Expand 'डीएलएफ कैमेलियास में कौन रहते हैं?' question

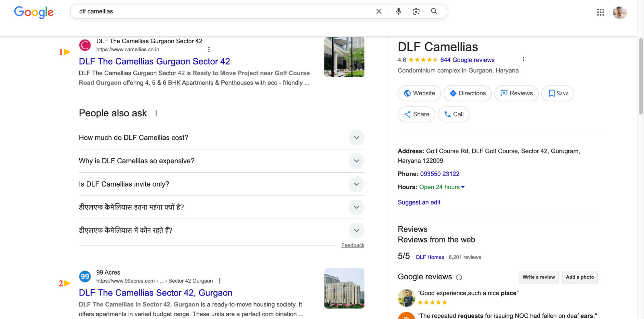tap(221, 230)
